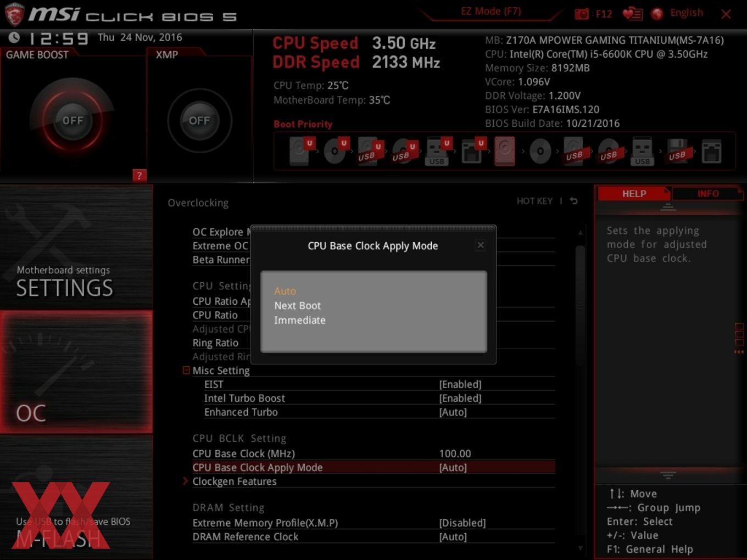Select the UEFI USB key boot icon
Screen dimensions: 747x560
point(438,151)
